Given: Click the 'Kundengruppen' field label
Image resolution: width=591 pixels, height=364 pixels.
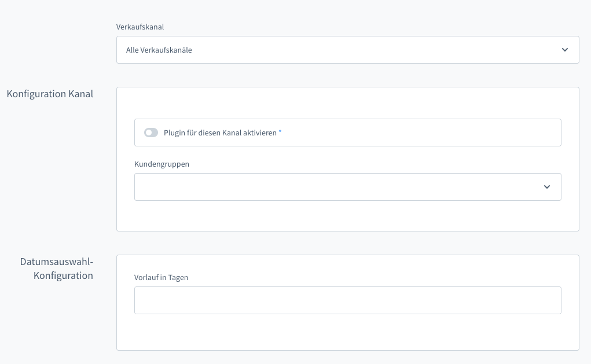Looking at the screenshot, I should 161,164.
